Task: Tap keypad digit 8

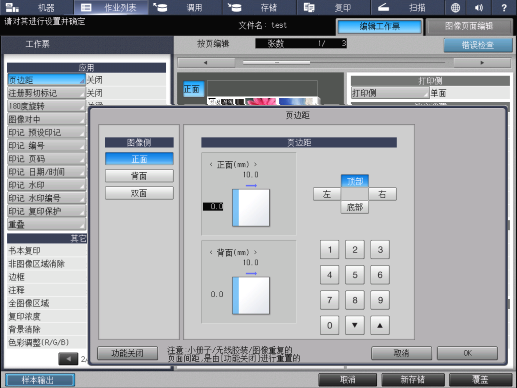Action: click(355, 300)
